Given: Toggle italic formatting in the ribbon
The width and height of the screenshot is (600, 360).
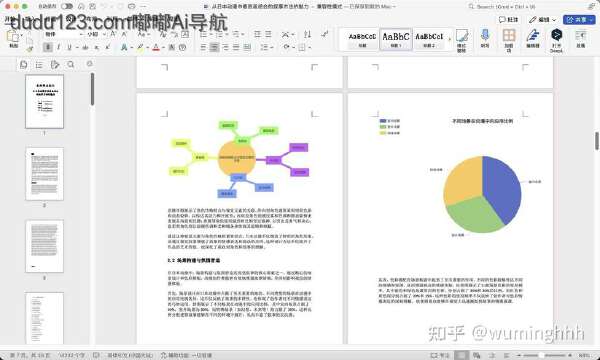Looking at the screenshot, I should click(59, 47).
